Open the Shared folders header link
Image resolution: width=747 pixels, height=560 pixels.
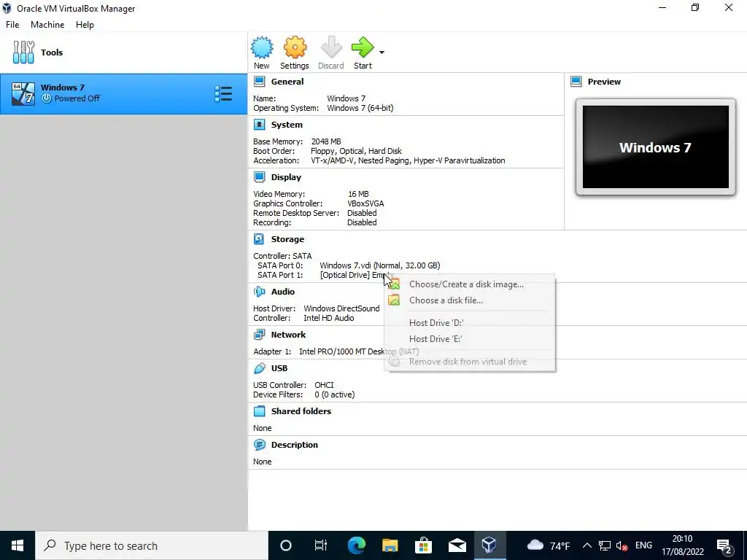(x=301, y=411)
